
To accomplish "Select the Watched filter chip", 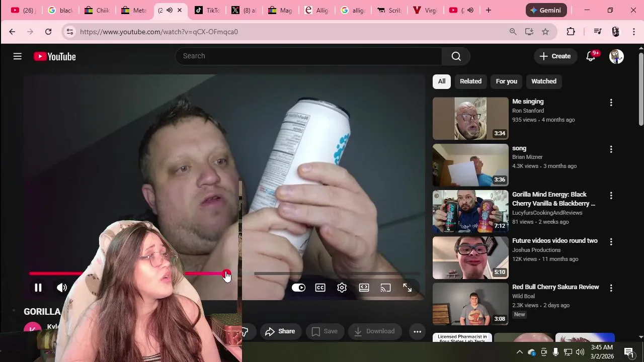I will [x=544, y=81].
